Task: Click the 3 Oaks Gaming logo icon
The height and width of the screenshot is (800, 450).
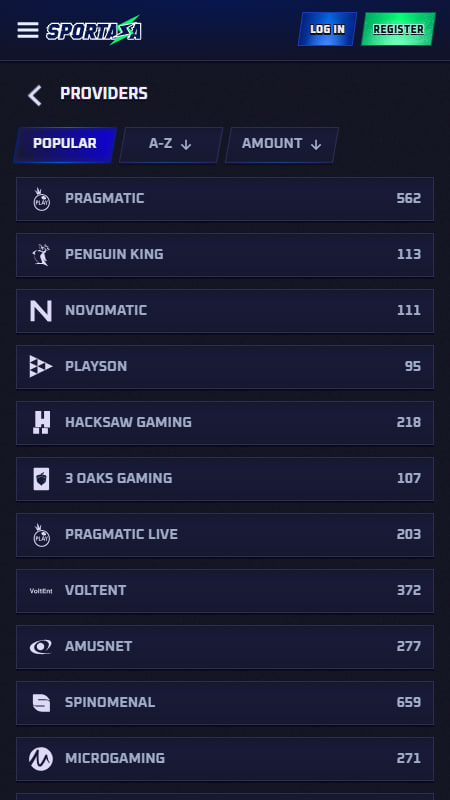Action: 41,479
